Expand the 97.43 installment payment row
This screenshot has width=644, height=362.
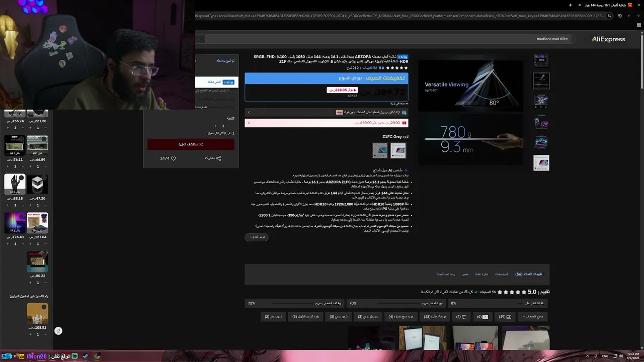tap(327, 112)
